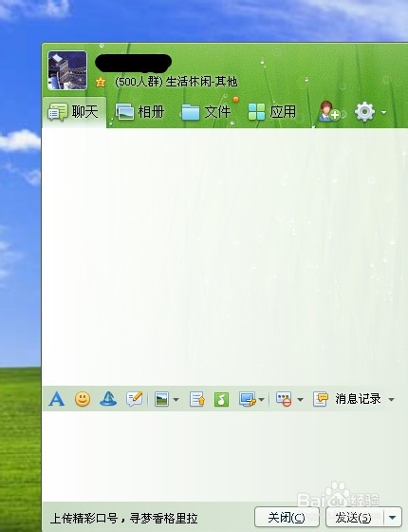
Task: Click the 上传精彩口号，寻梦香格里拉 link
Action: click(123, 519)
